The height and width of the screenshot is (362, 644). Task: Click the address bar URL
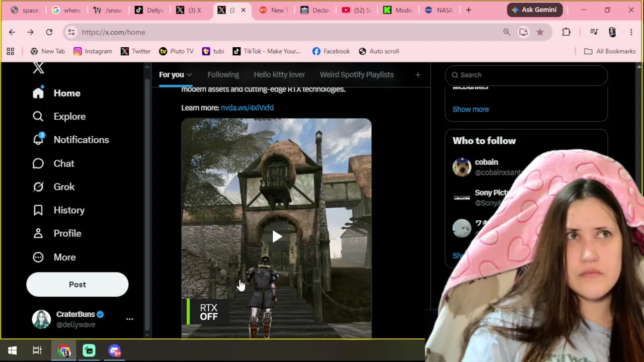(x=113, y=32)
